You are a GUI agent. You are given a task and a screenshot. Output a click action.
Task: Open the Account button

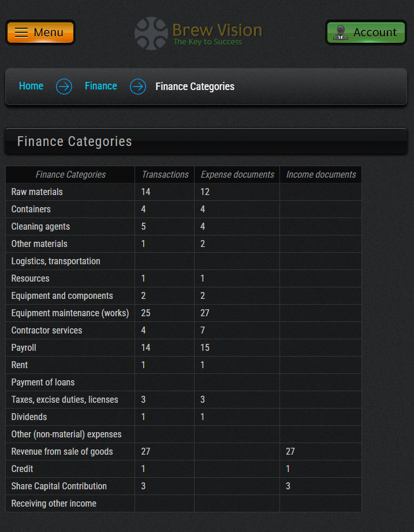click(x=366, y=32)
